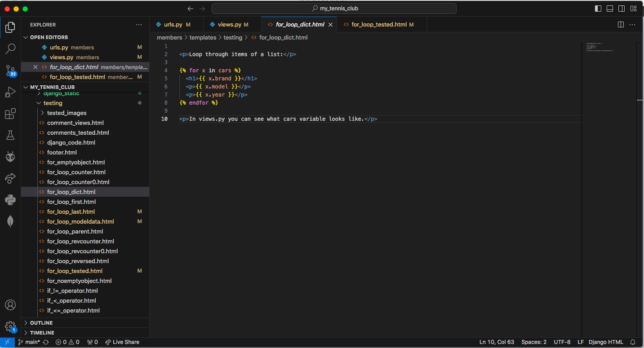The image size is (644, 348).
Task: Open Source Control view with 32 changes
Action: pos(10,70)
